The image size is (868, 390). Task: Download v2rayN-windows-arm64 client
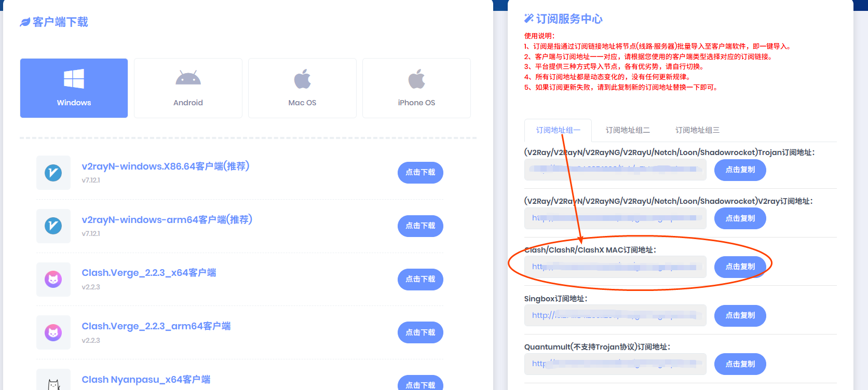pyautogui.click(x=421, y=226)
